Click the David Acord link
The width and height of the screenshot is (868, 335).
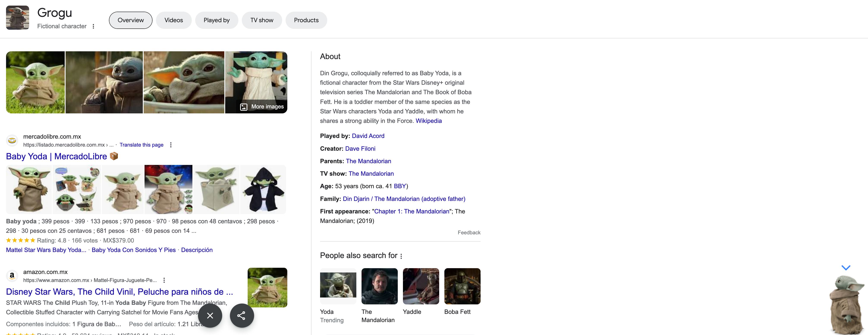tap(368, 136)
